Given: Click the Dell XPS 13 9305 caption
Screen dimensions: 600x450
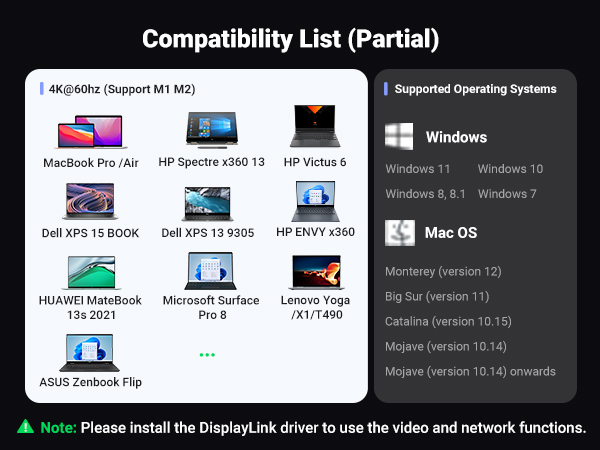Looking at the screenshot, I should [x=208, y=233].
